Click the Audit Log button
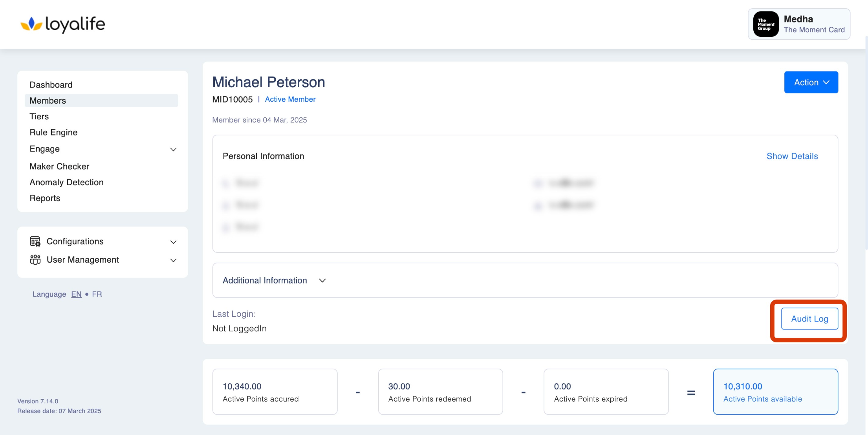This screenshot has width=868, height=435. tap(809, 319)
